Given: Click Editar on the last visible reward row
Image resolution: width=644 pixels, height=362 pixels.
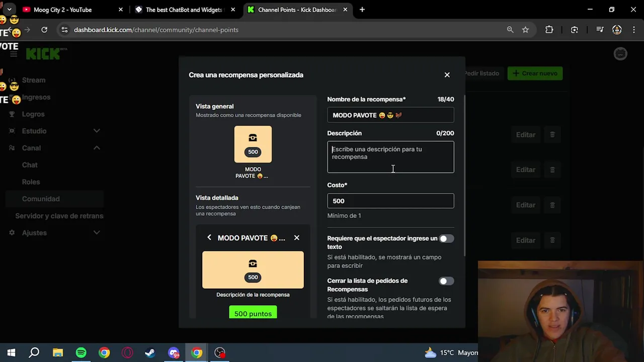Looking at the screenshot, I should (x=525, y=240).
